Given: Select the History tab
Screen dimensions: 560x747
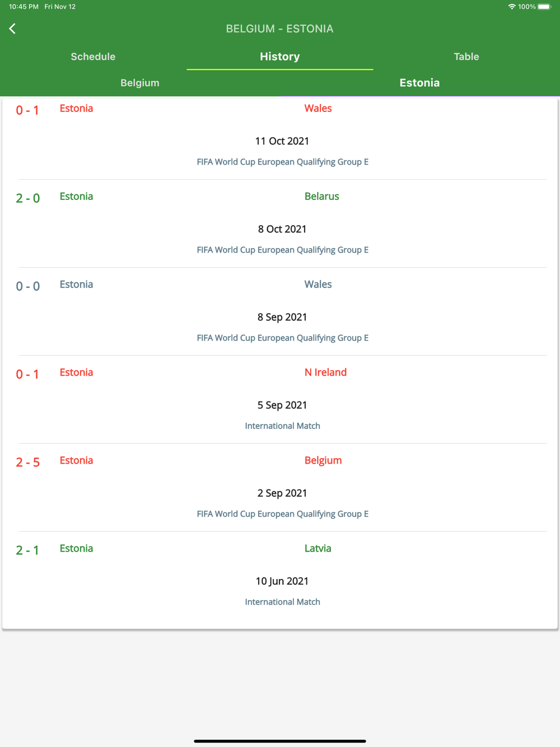Looking at the screenshot, I should 280,57.
